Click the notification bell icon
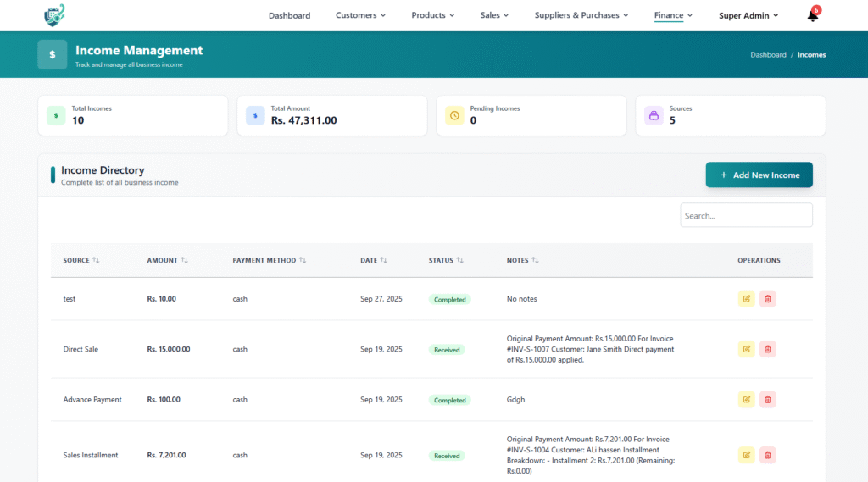Screen dimensions: 868x482 [x=812, y=15]
